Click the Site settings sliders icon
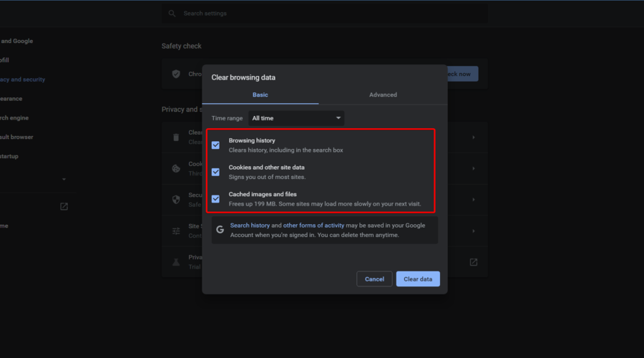The image size is (644, 358). coord(176,231)
